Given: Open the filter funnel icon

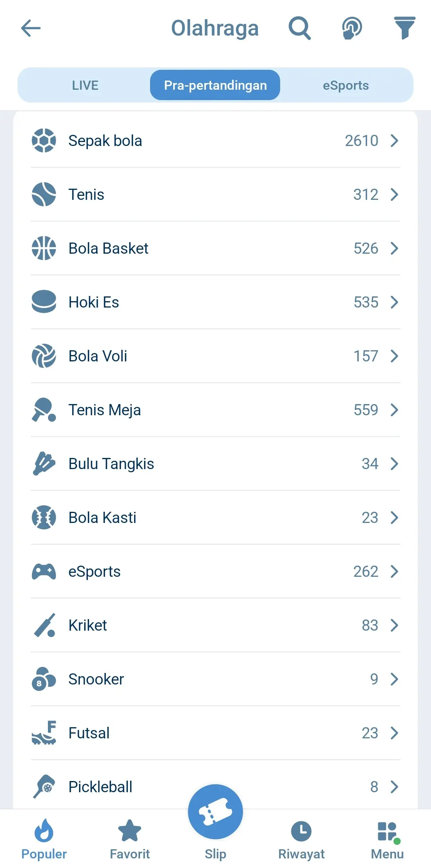Looking at the screenshot, I should (405, 28).
